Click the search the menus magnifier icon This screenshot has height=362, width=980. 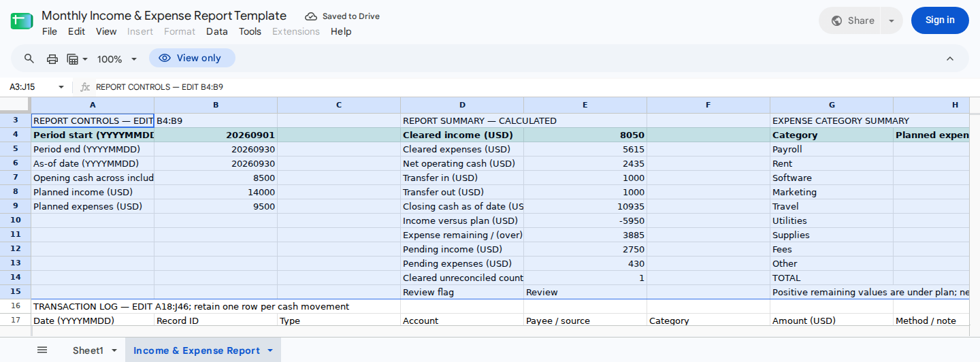point(29,59)
